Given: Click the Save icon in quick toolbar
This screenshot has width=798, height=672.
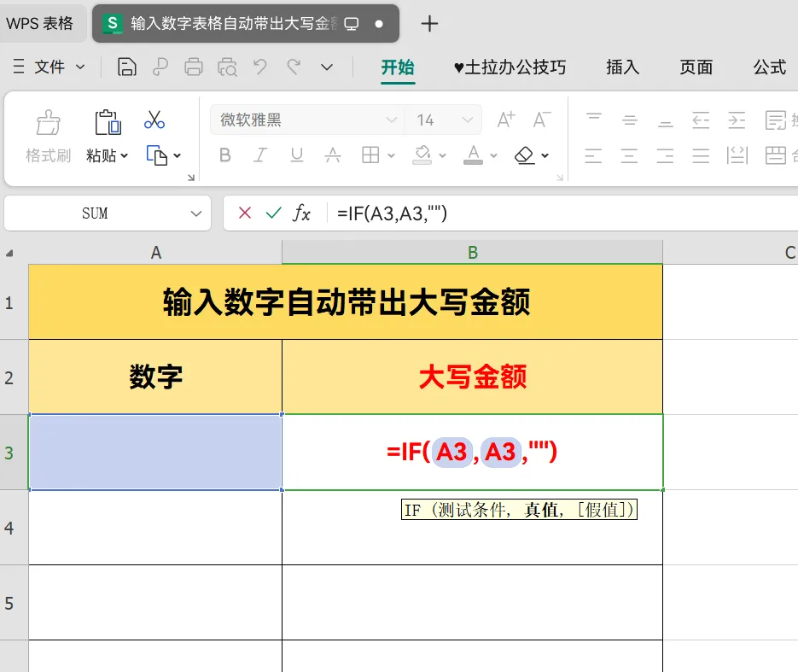Looking at the screenshot, I should [x=126, y=67].
